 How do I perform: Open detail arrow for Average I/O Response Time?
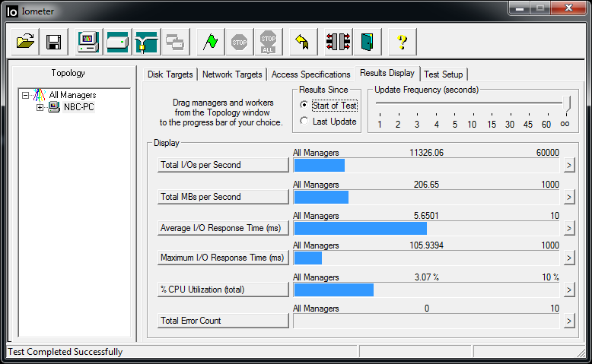click(x=569, y=228)
